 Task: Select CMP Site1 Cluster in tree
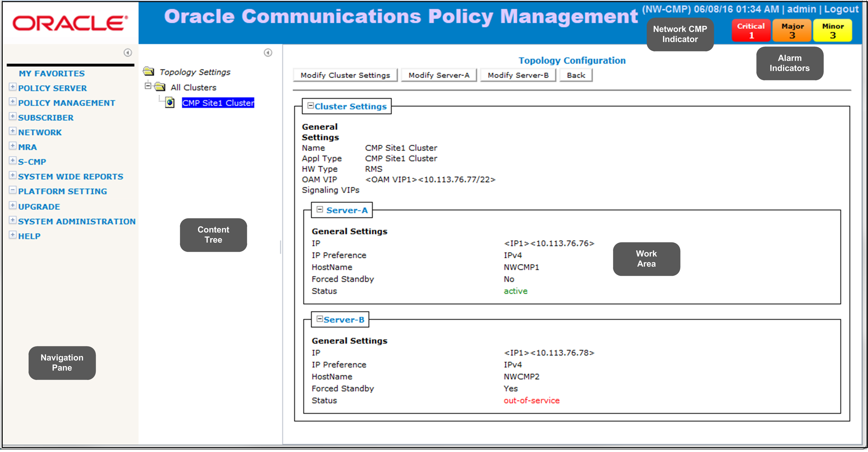click(x=218, y=103)
